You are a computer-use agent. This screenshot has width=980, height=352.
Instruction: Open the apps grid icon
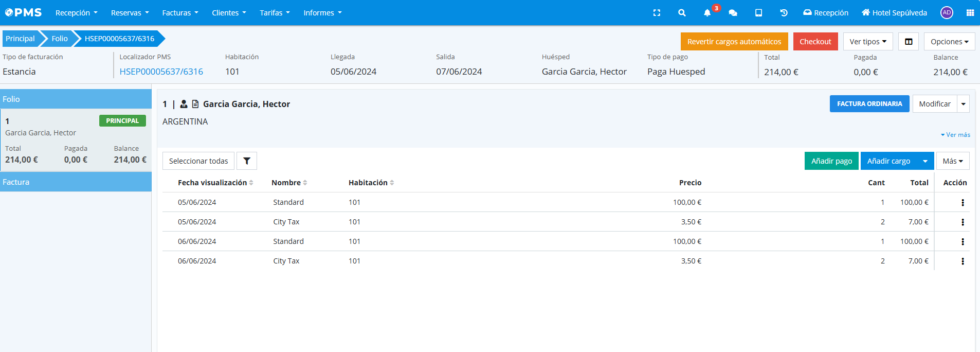970,13
